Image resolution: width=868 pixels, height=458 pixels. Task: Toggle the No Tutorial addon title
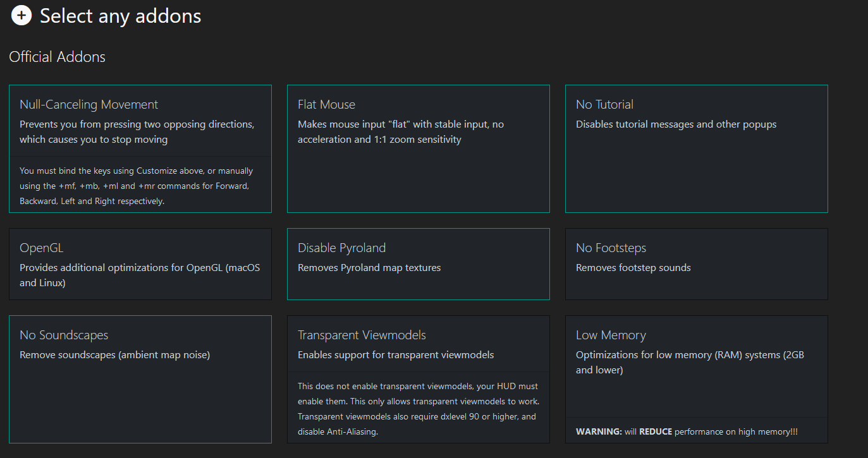tap(604, 104)
